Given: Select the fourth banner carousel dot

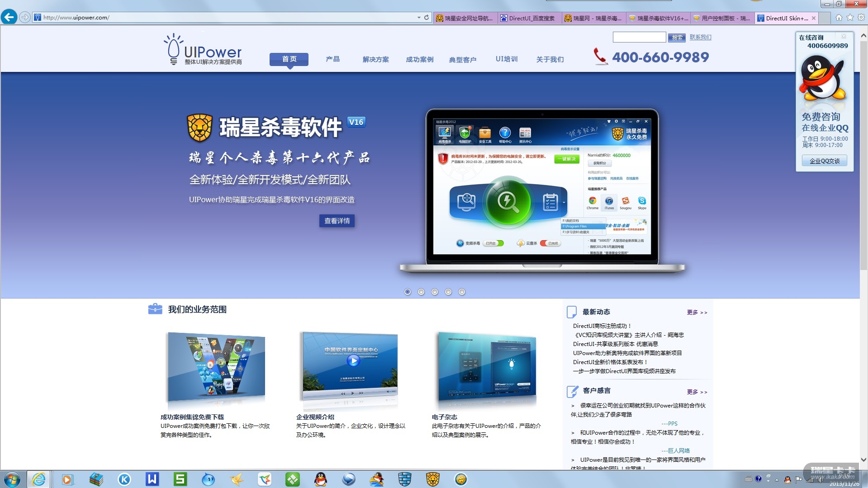Looking at the screenshot, I should [x=448, y=292].
